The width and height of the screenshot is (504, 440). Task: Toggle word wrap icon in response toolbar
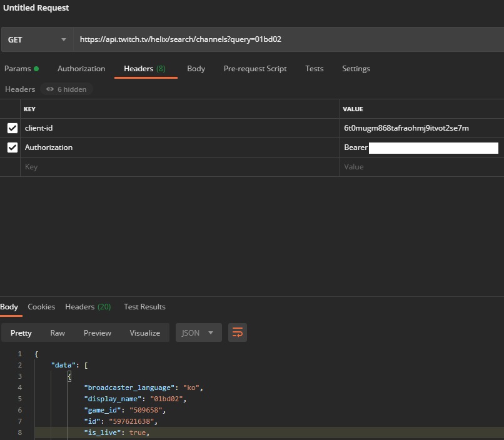pyautogui.click(x=238, y=332)
